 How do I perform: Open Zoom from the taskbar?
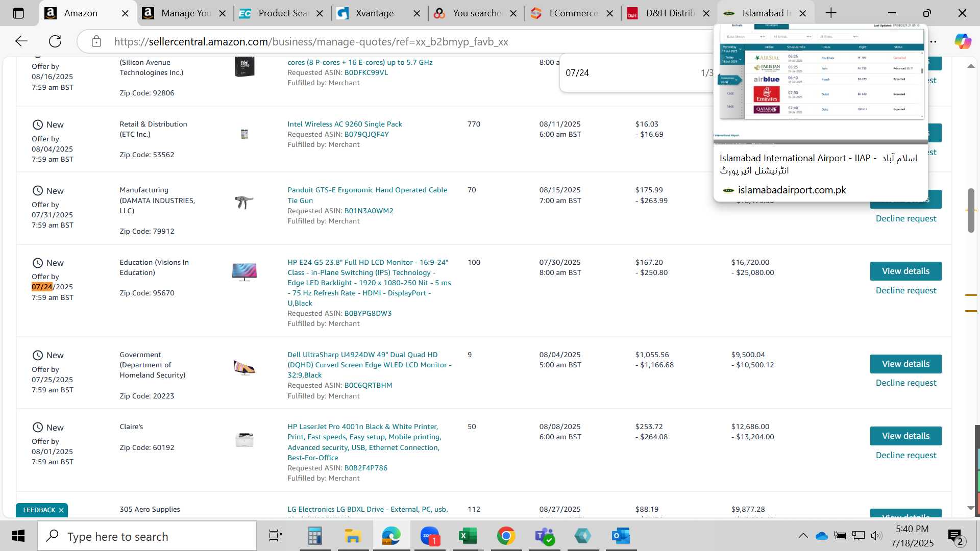[430, 536]
